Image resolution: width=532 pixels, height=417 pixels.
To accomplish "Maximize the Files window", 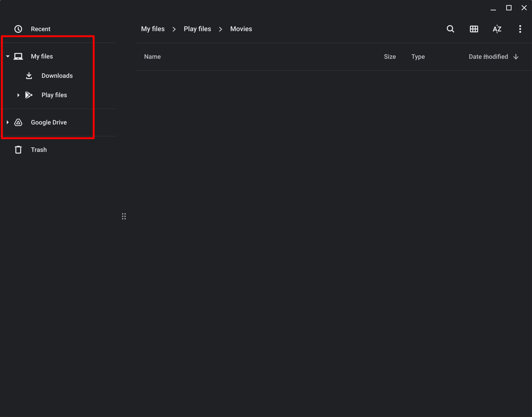I will (509, 8).
